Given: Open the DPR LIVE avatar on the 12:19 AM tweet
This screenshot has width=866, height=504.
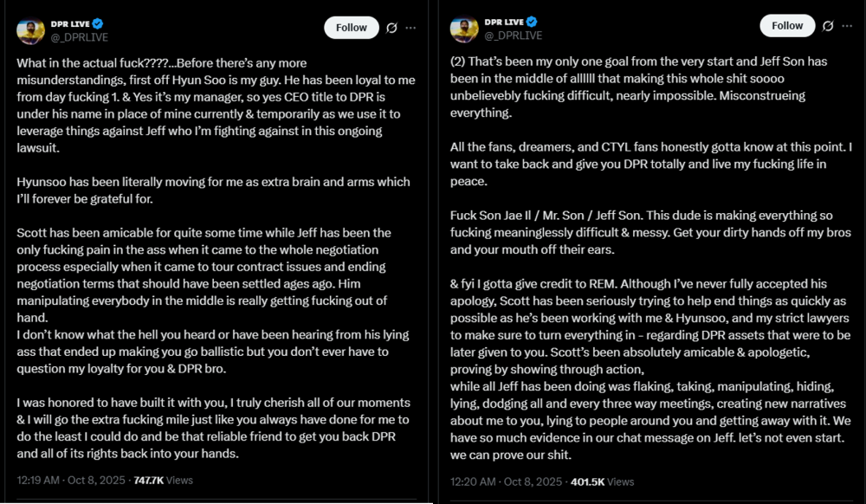Looking at the screenshot, I should point(30,30).
